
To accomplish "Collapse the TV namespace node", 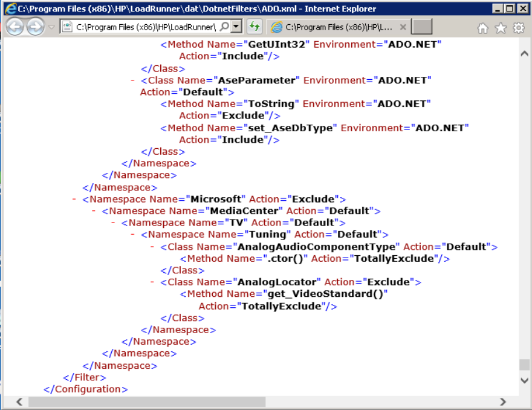I will pos(113,223).
